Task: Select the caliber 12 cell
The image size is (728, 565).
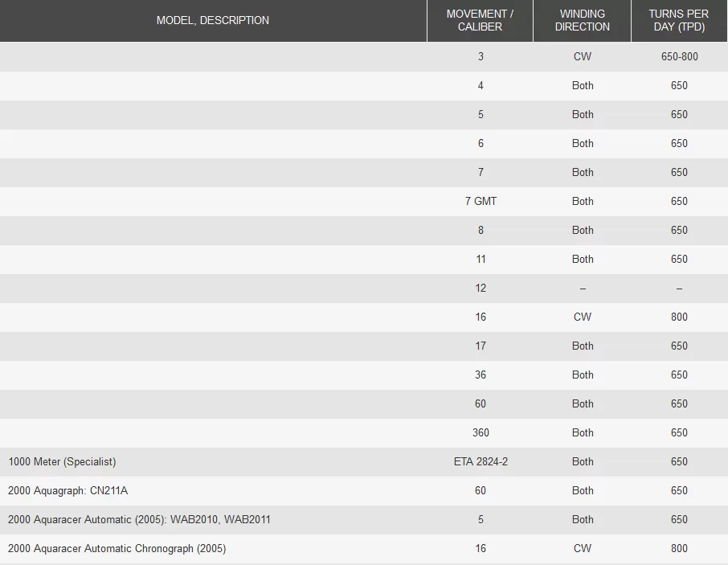Action: point(481,289)
